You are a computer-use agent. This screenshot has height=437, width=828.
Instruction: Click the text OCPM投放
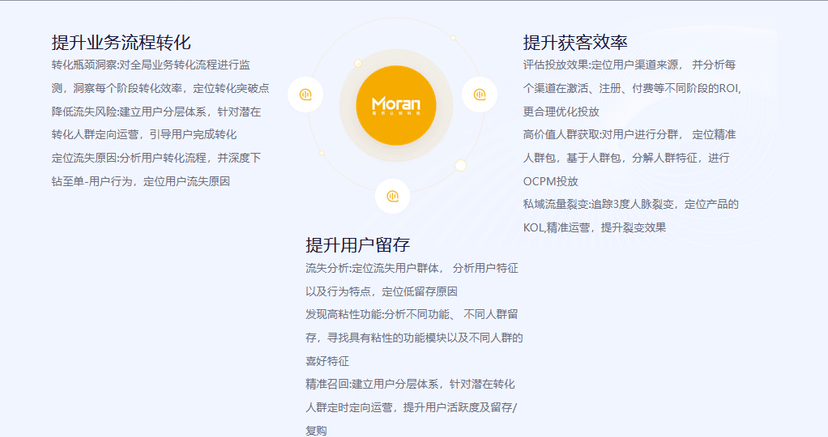[x=551, y=181]
